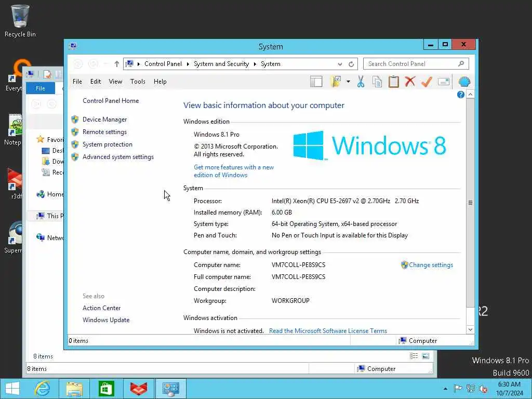Click the Cut scissors icon
This screenshot has width=532, height=399.
click(361, 82)
